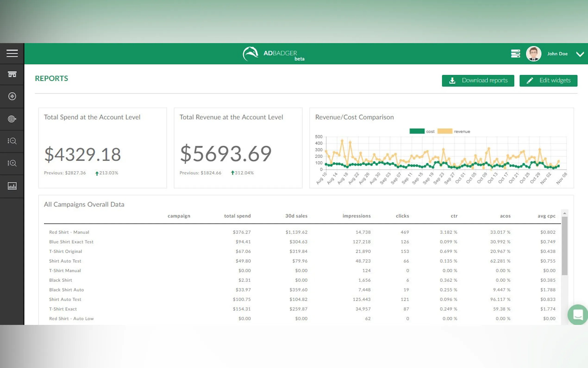The width and height of the screenshot is (588, 368).
Task: Click the store icon in sidebar
Action: click(x=12, y=74)
